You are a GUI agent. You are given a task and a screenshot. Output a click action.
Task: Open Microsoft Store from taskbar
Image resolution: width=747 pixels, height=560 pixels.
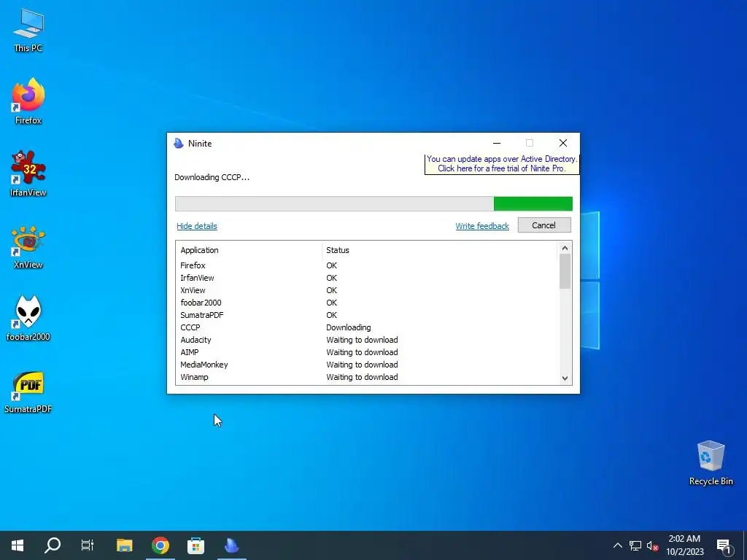click(x=196, y=545)
